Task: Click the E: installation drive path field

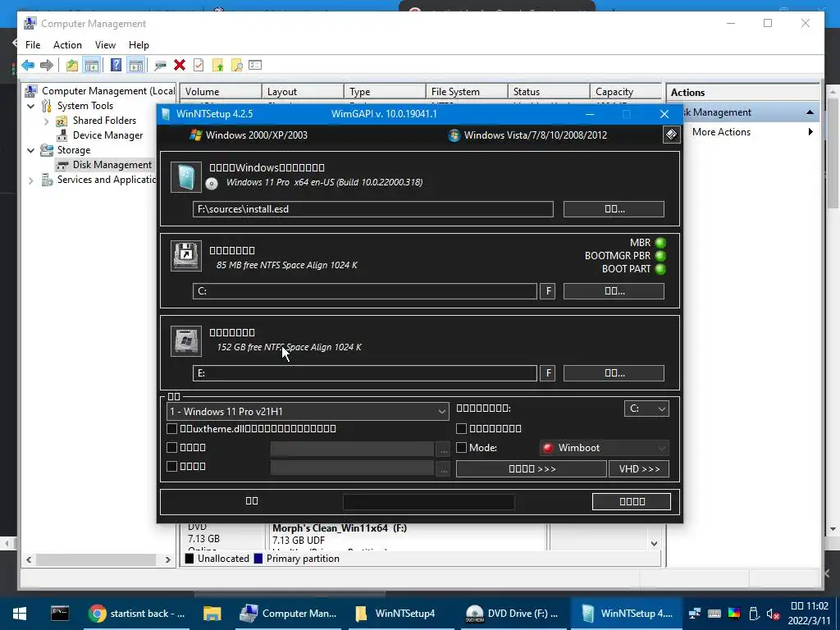Action: point(365,373)
